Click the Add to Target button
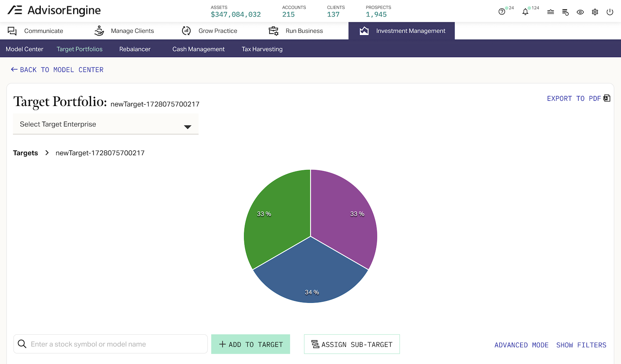The height and width of the screenshot is (364, 621). click(250, 344)
